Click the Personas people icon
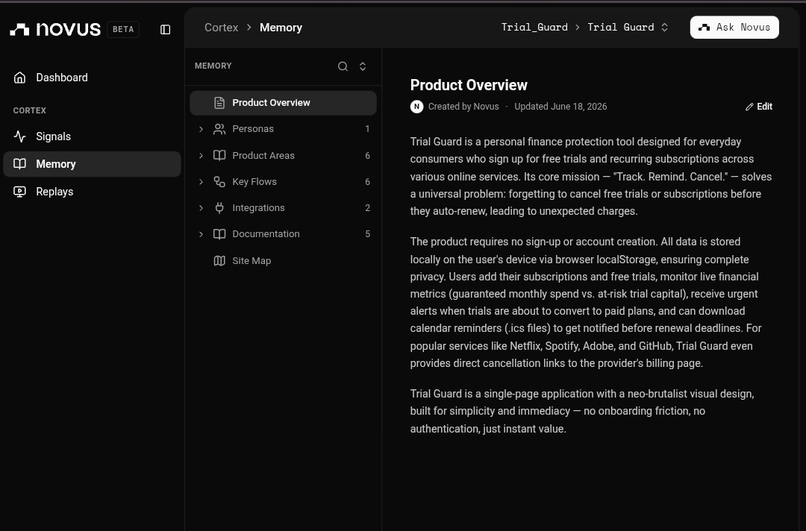 click(219, 129)
